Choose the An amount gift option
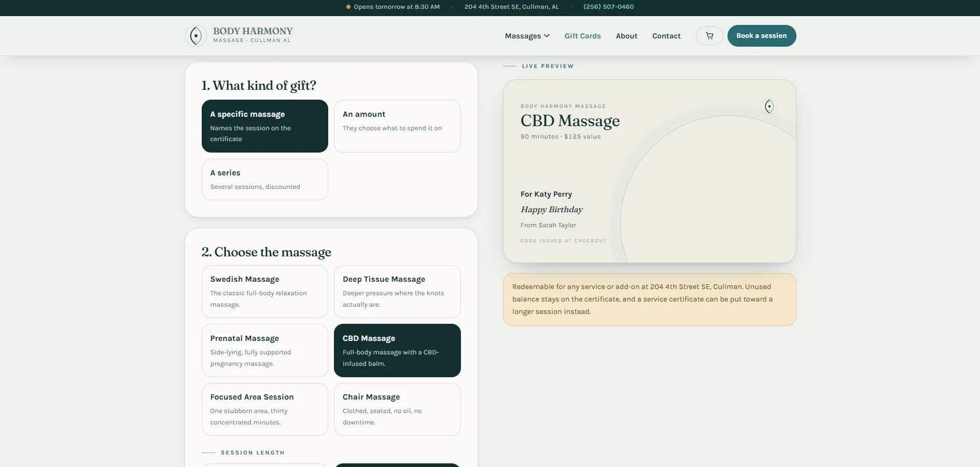This screenshot has width=980, height=467. point(397,126)
